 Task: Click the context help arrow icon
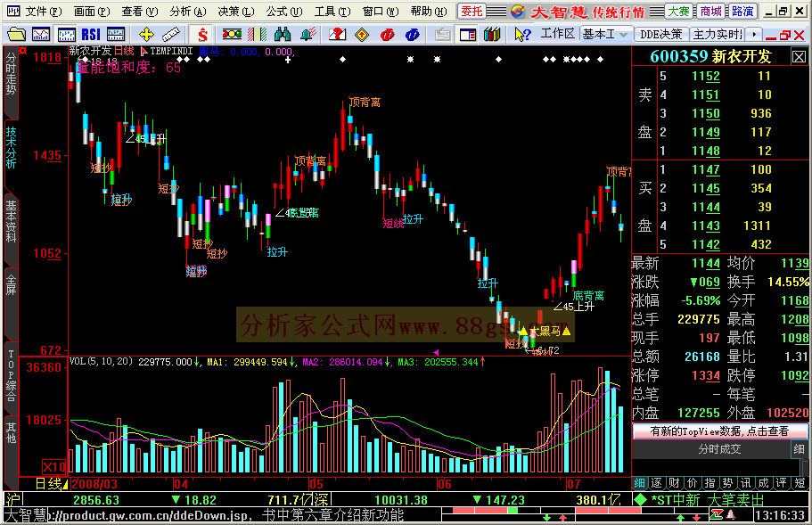[522, 35]
